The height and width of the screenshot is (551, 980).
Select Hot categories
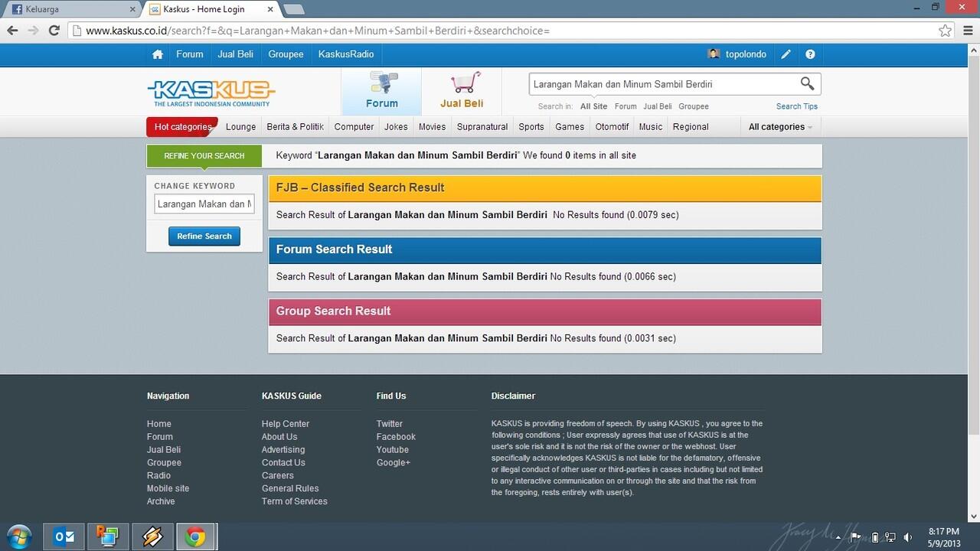[182, 127]
